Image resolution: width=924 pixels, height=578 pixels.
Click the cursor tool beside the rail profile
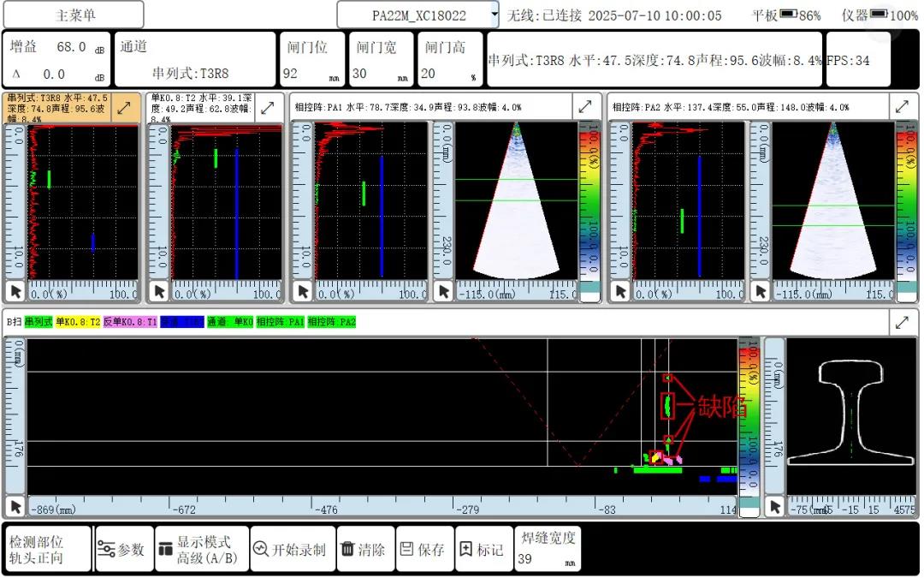coord(774,506)
